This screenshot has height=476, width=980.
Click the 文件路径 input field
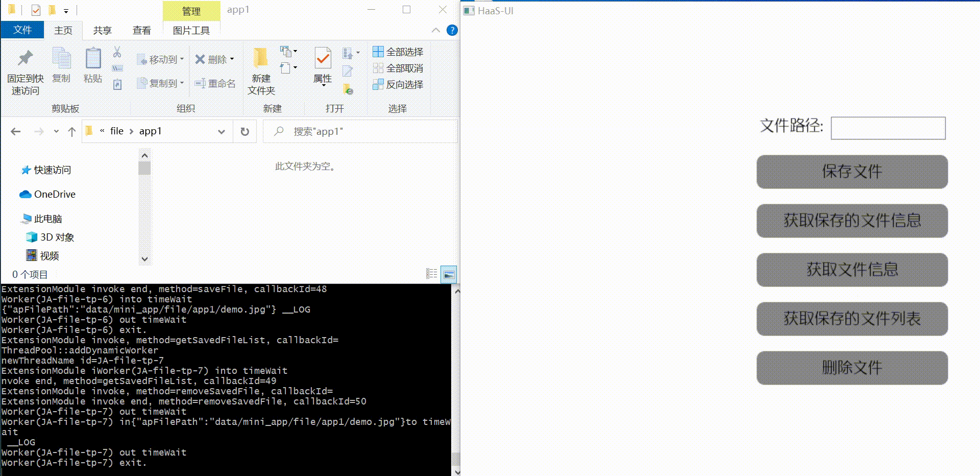click(x=888, y=128)
